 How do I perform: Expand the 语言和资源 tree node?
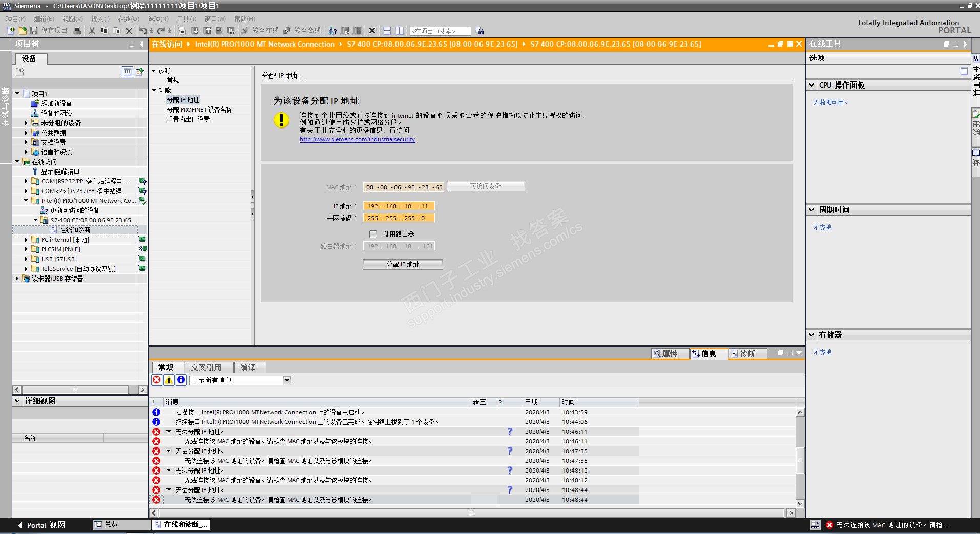(x=26, y=152)
